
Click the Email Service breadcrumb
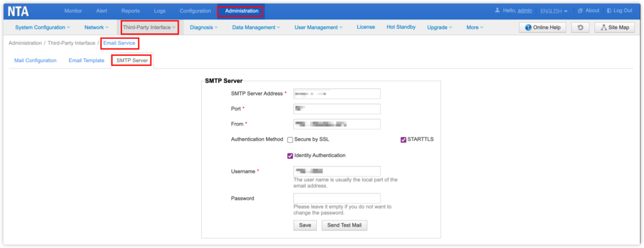[x=119, y=43]
